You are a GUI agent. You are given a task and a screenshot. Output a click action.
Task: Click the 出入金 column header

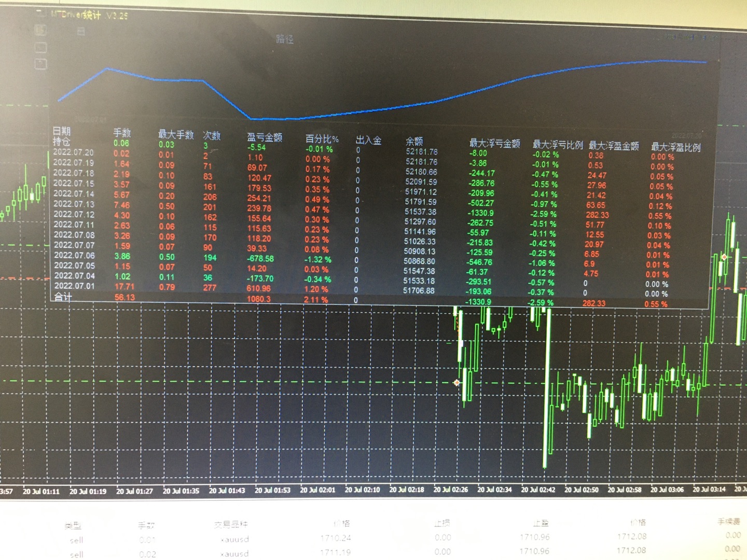click(x=369, y=140)
